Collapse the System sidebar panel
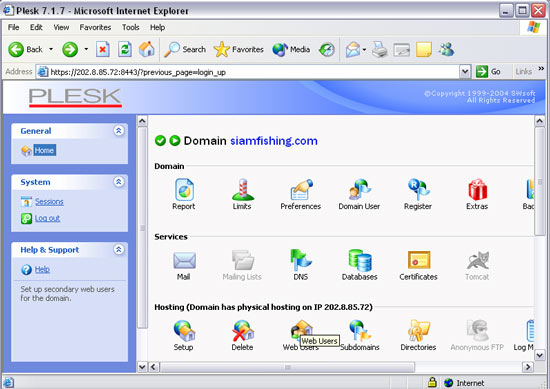Viewport: 550px width, 389px height. [x=119, y=182]
